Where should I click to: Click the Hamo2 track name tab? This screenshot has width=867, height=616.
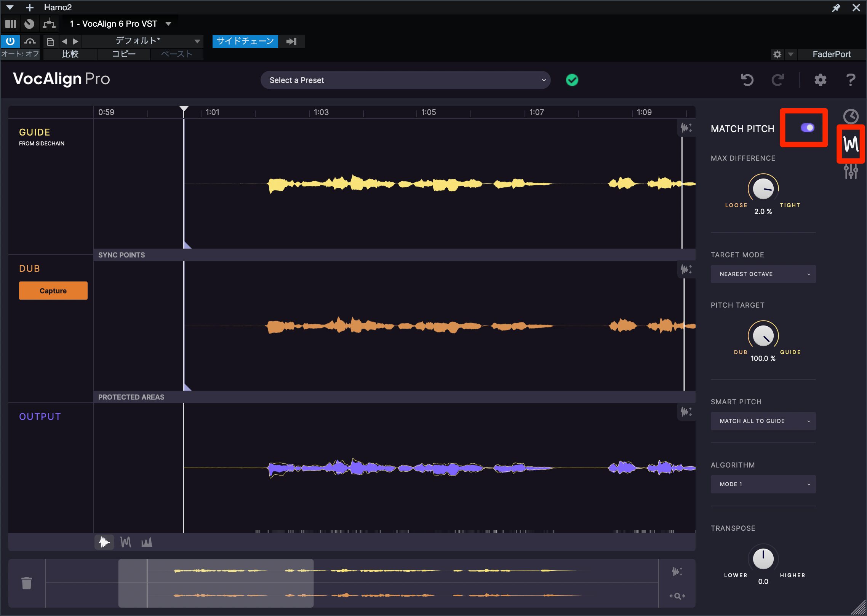tap(58, 7)
